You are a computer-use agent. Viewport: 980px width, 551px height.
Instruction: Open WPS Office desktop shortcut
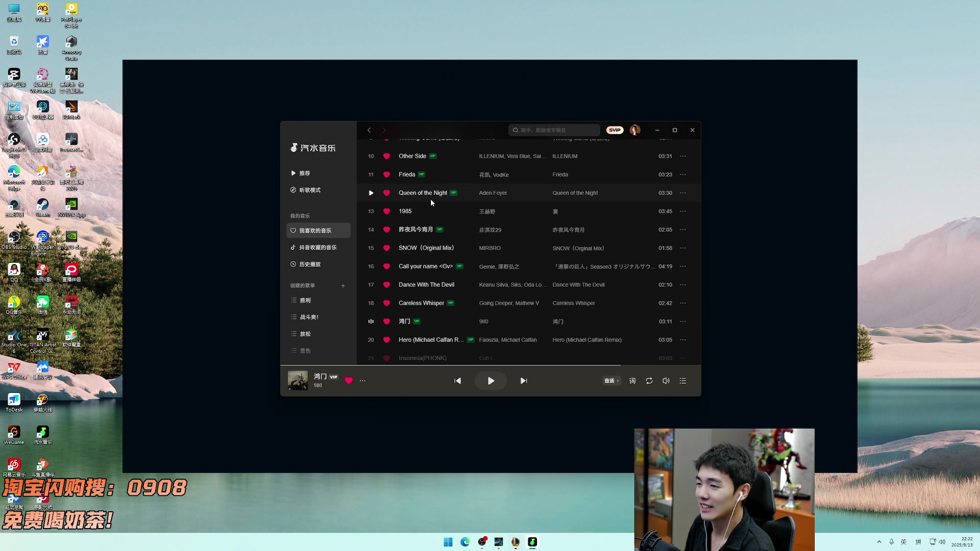tap(14, 370)
